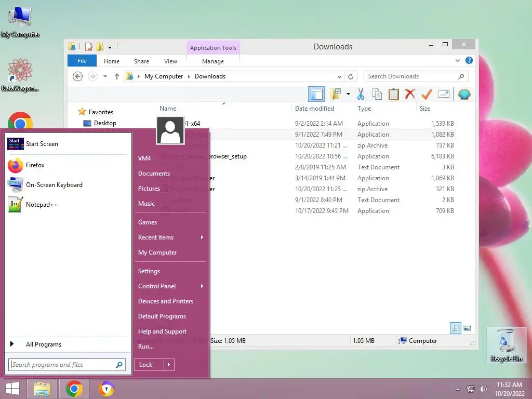The width and height of the screenshot is (532, 399).
Task: Open the recent locations dropdown arrow
Action: point(105,76)
